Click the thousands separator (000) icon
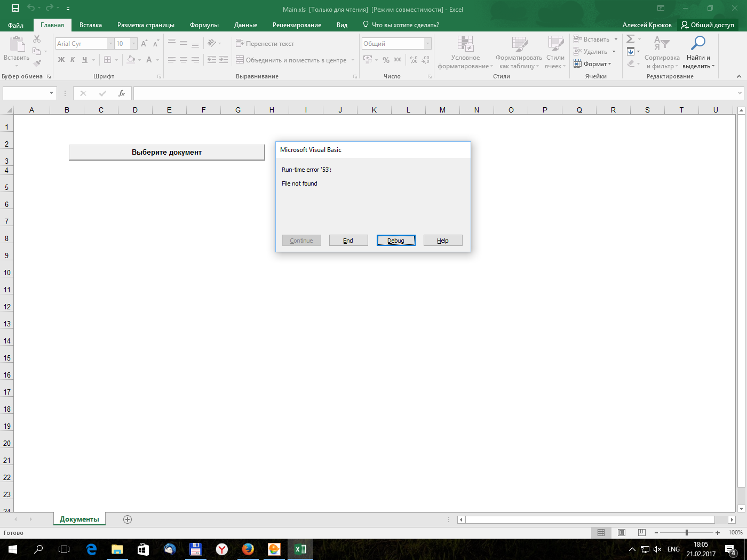 (x=398, y=60)
